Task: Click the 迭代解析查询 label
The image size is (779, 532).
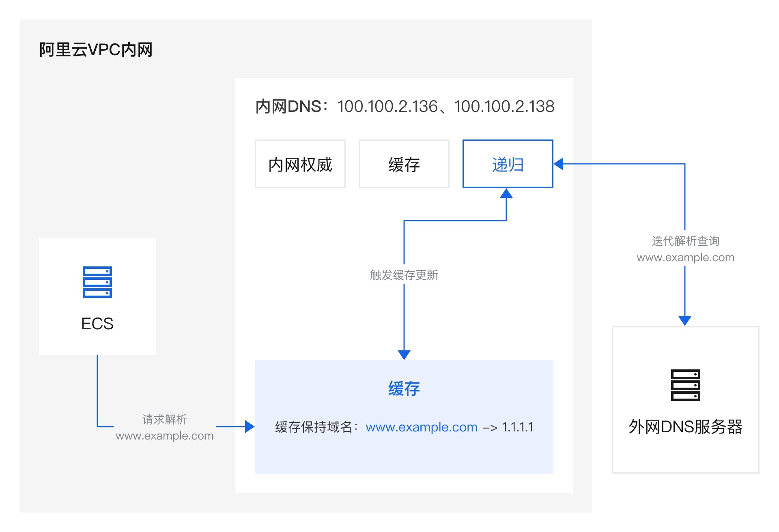Action: (685, 241)
